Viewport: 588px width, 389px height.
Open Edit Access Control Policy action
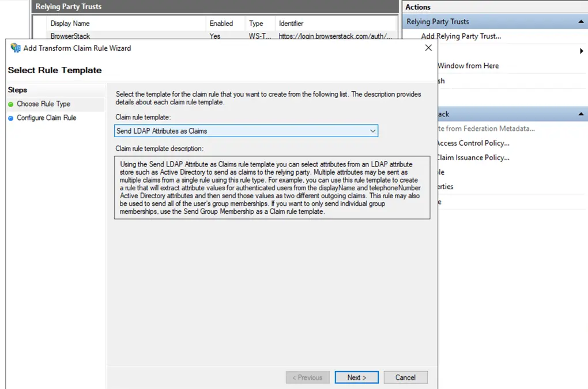[x=473, y=143]
